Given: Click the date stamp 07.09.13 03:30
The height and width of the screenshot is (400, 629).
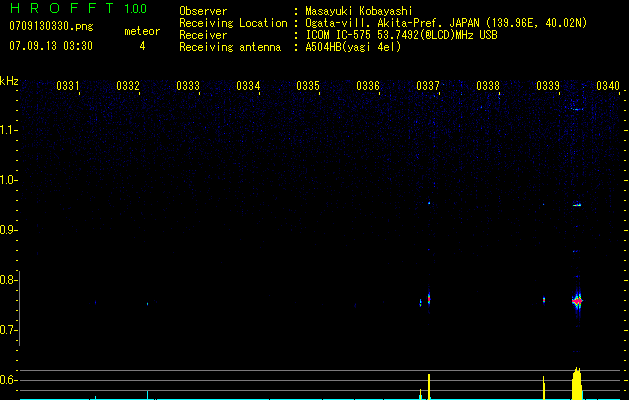Looking at the screenshot, I should tap(51, 46).
